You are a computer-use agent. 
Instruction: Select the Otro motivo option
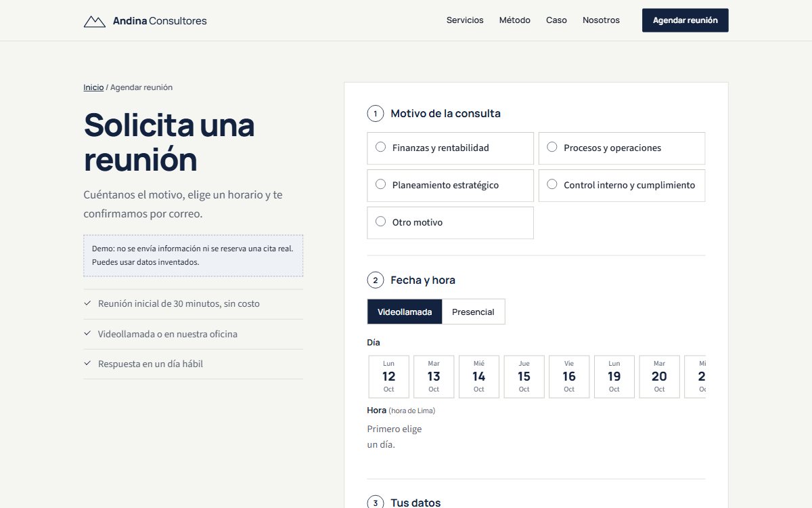pos(450,222)
